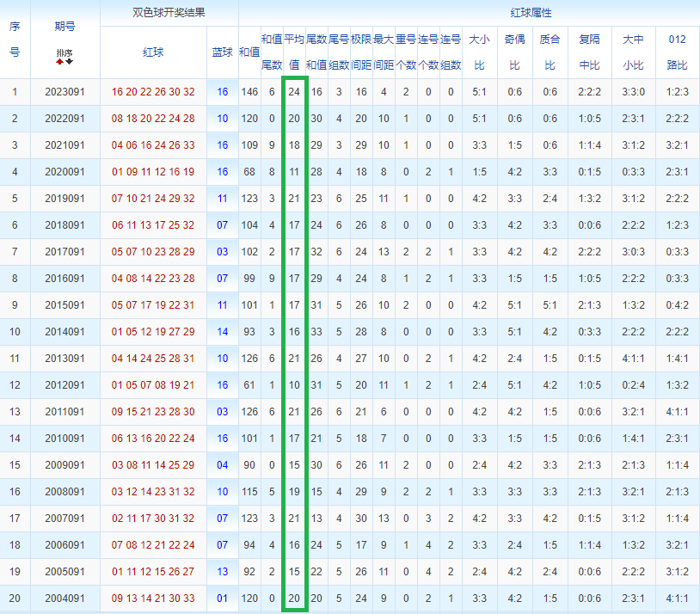The image size is (700, 614).
Task: Click the 蓝球 column header
Action: pyautogui.click(x=223, y=52)
